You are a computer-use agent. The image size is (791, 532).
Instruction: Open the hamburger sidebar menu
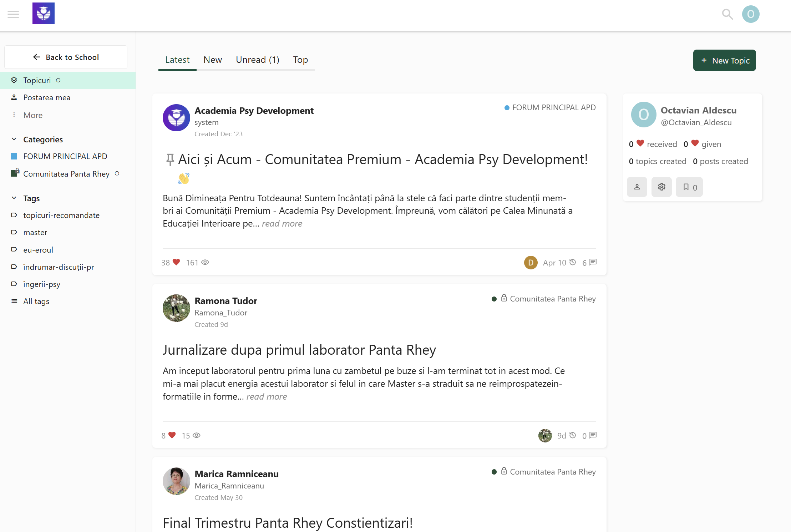point(13,14)
